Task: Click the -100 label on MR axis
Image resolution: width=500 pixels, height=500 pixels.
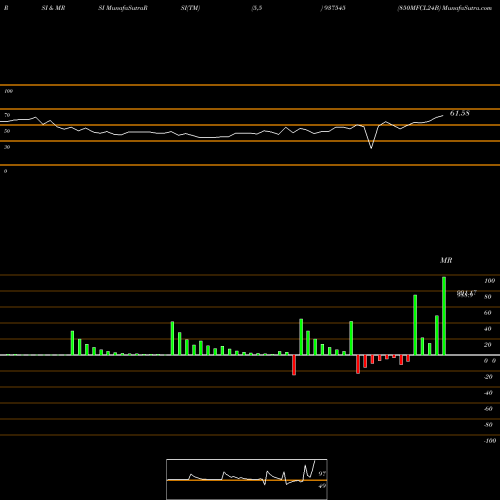Action: click(x=490, y=441)
